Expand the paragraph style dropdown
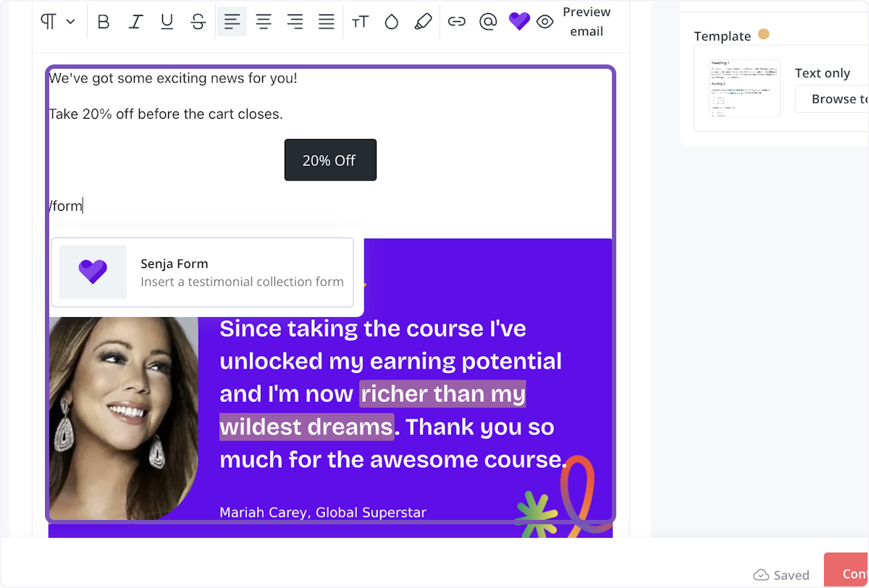The width and height of the screenshot is (869, 588). [x=58, y=22]
